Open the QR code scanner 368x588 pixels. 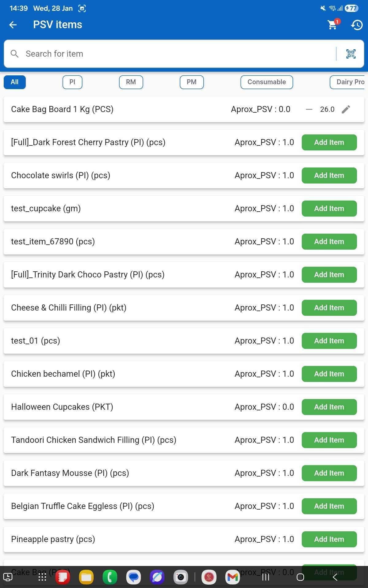[x=351, y=54]
